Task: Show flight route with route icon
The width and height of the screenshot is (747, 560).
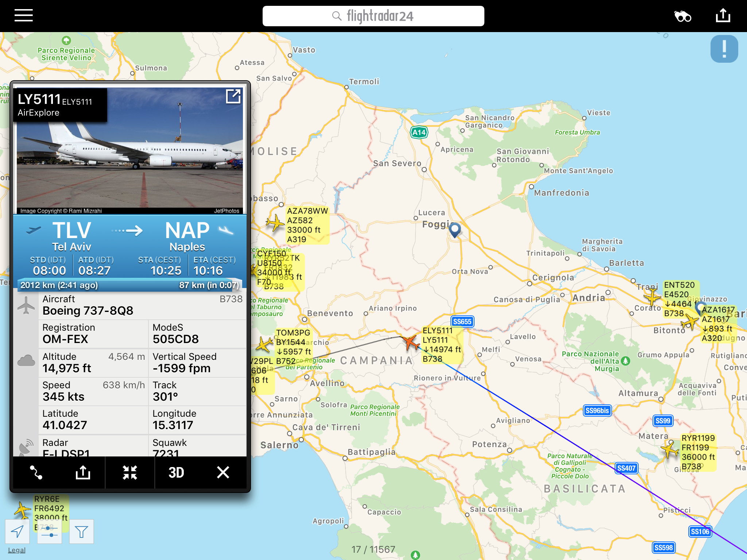Action: pyautogui.click(x=36, y=472)
